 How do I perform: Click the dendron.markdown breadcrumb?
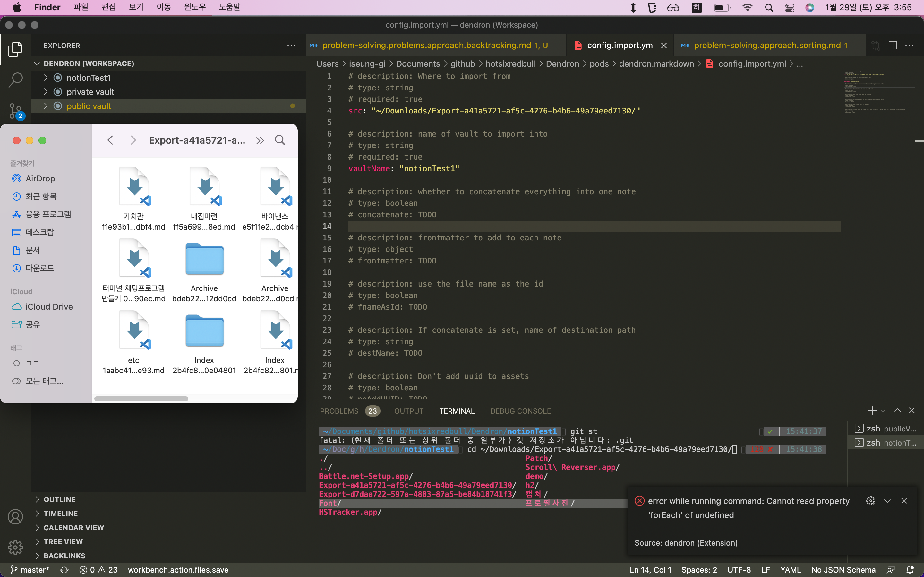656,64
